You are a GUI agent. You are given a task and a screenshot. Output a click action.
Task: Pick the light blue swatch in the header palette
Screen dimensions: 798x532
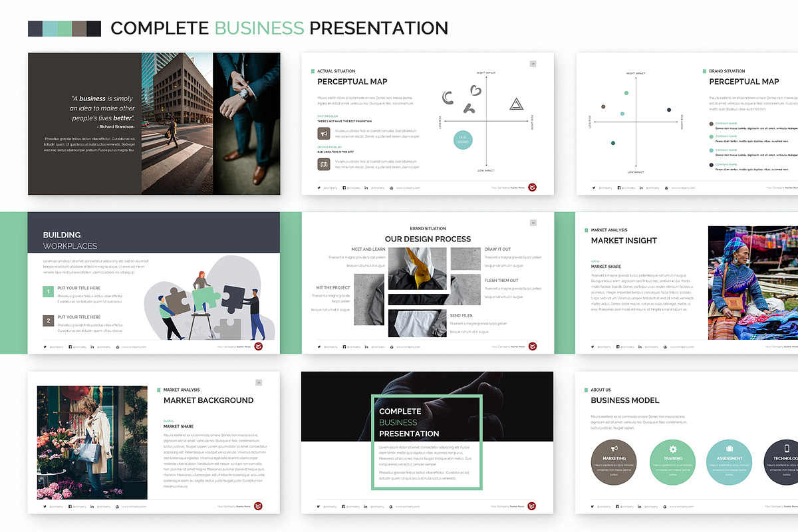click(49, 29)
